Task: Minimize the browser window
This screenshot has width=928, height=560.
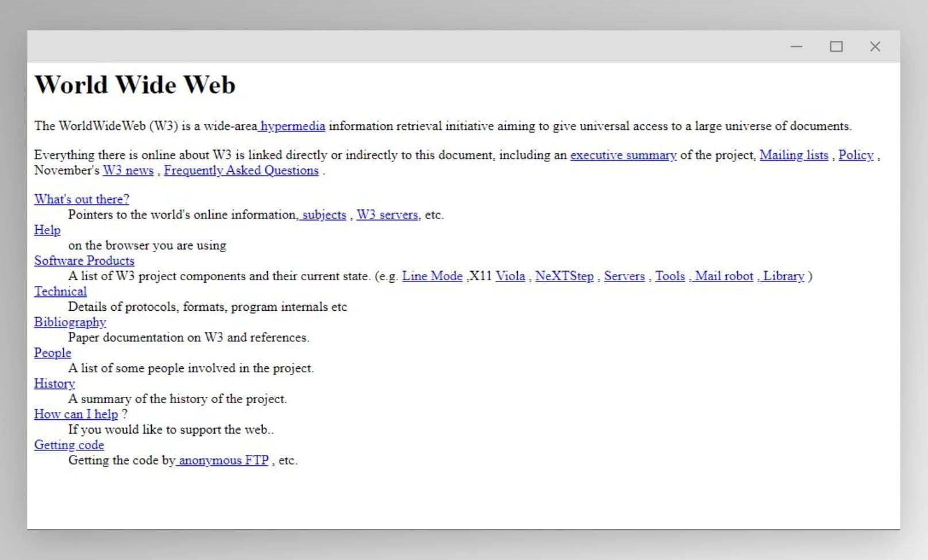Action: [x=796, y=47]
